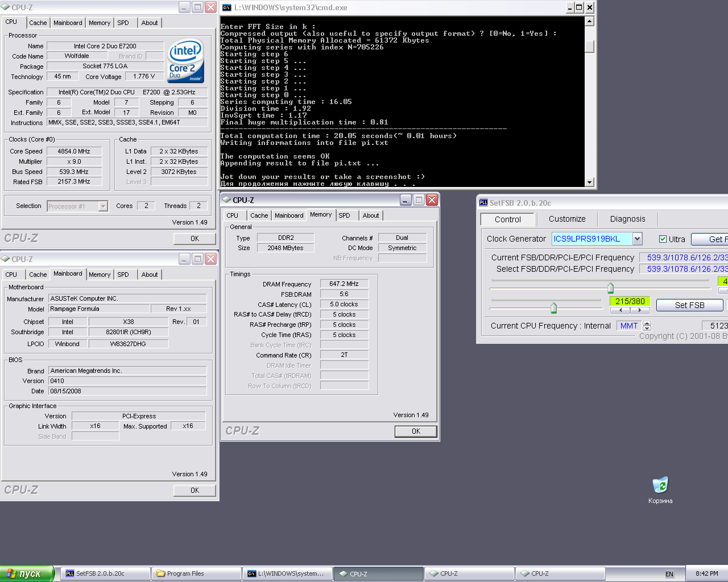Click the Code Name value Wolfdale

pos(77,56)
